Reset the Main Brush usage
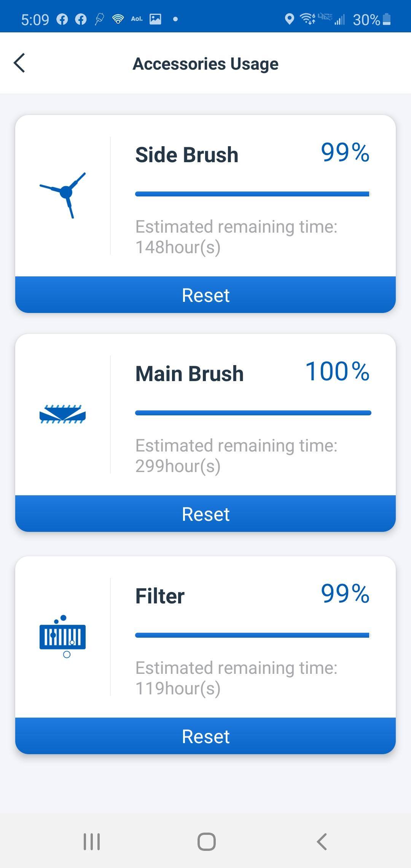Image resolution: width=411 pixels, height=868 pixels. coord(205,514)
